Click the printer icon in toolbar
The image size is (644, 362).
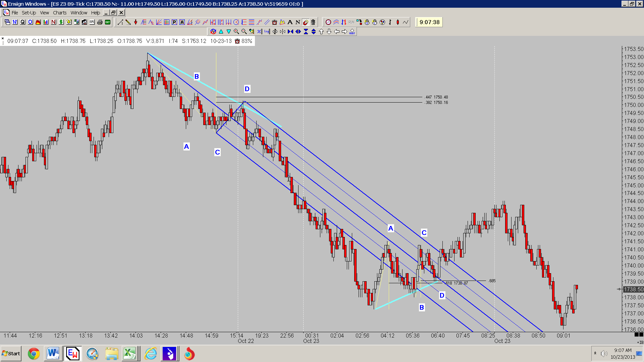pos(100,22)
